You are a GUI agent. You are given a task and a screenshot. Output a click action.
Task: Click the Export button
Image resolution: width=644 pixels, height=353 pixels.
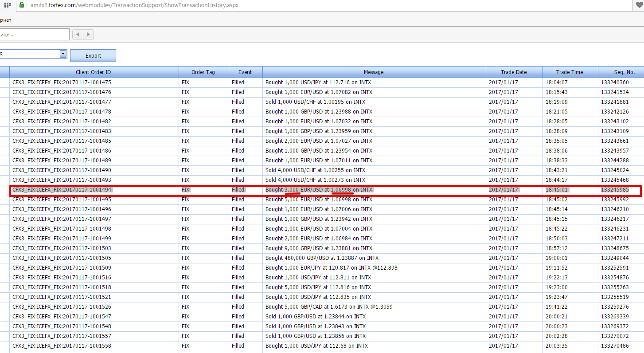(x=93, y=55)
